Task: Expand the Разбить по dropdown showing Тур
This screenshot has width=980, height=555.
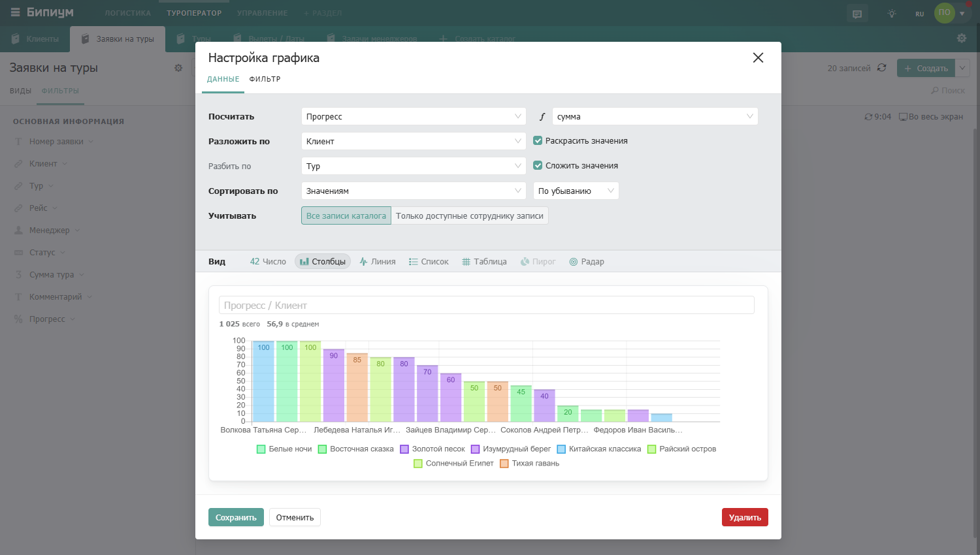Action: pos(414,166)
